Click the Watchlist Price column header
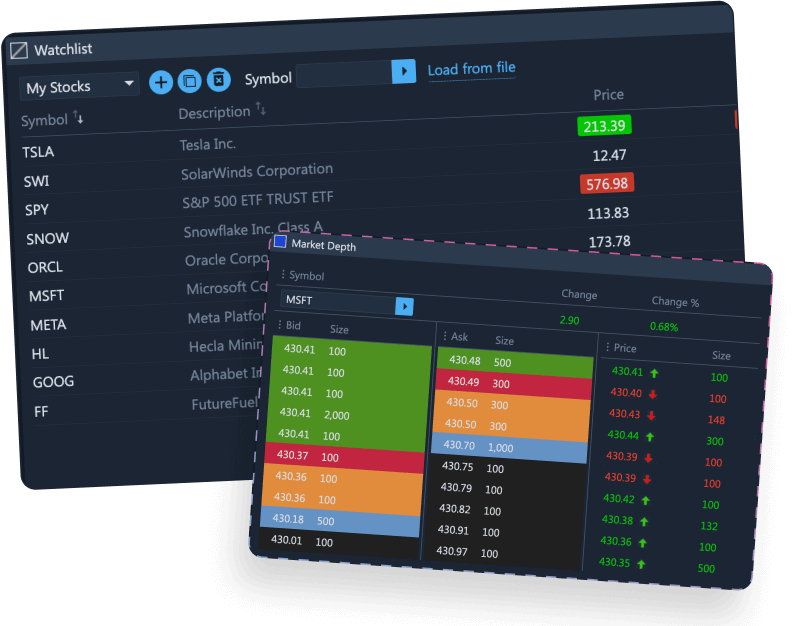 [608, 95]
